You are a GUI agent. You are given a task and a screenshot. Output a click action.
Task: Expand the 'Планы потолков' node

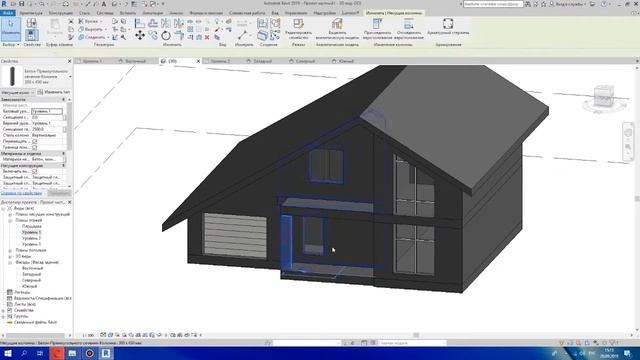(x=10, y=250)
